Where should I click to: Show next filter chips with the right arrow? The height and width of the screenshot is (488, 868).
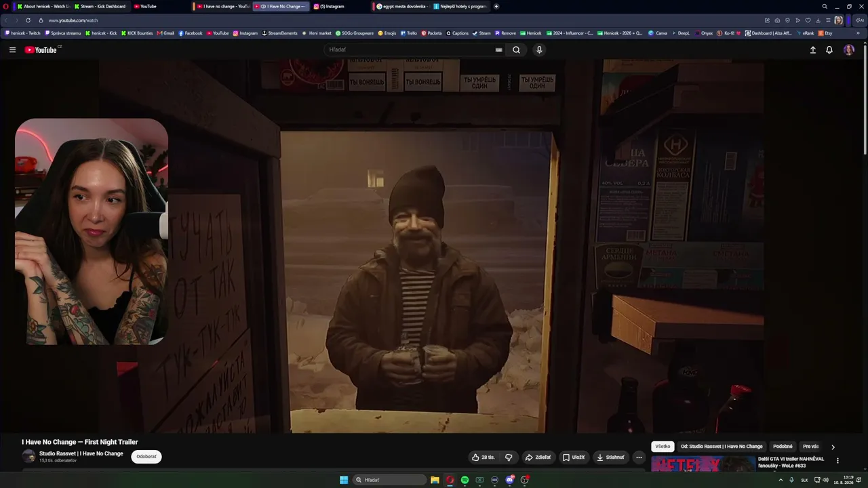coord(833,447)
